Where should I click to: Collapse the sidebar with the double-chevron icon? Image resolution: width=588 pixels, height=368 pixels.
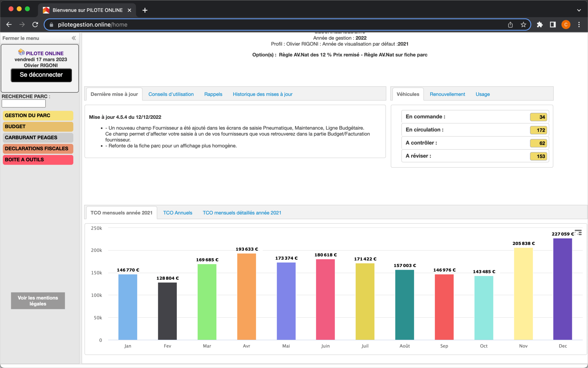click(x=74, y=38)
